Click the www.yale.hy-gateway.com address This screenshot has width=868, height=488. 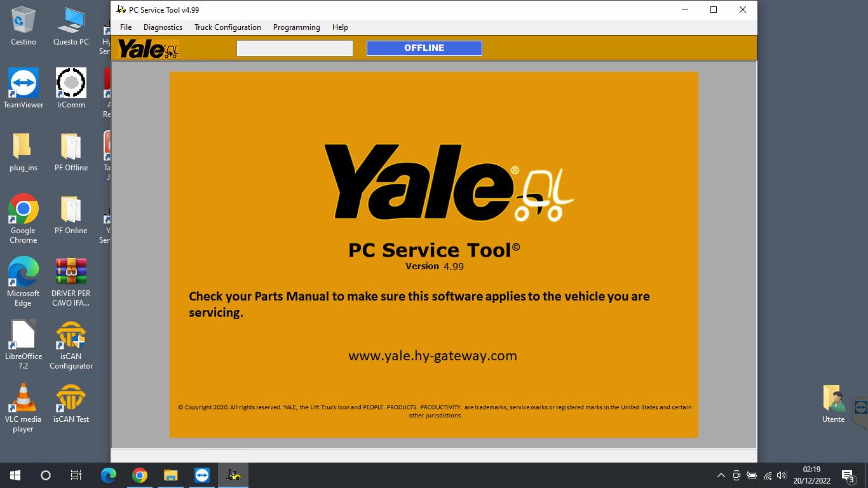433,356
